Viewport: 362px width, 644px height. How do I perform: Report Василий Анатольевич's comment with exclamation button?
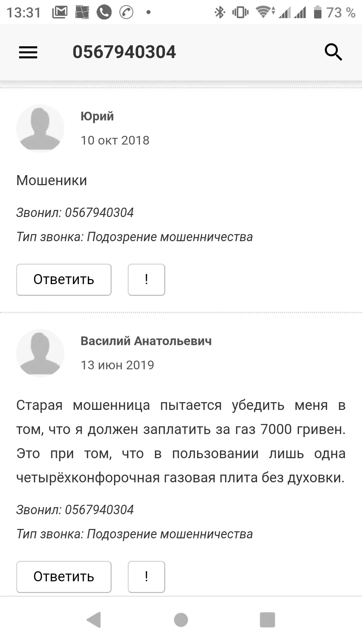pyautogui.click(x=146, y=577)
